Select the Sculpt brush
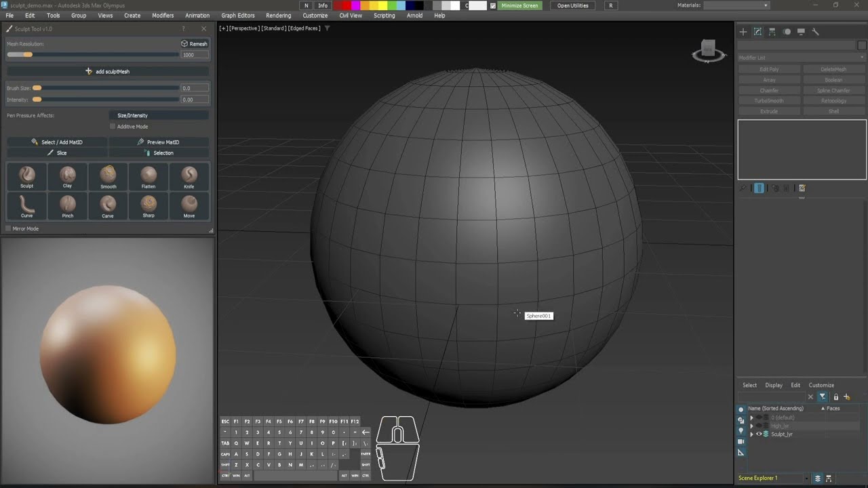The height and width of the screenshot is (488, 868). 26,177
